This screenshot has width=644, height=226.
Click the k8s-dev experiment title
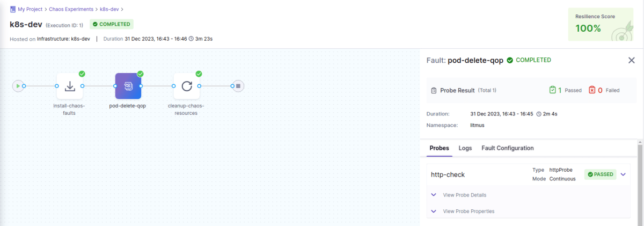(25, 24)
